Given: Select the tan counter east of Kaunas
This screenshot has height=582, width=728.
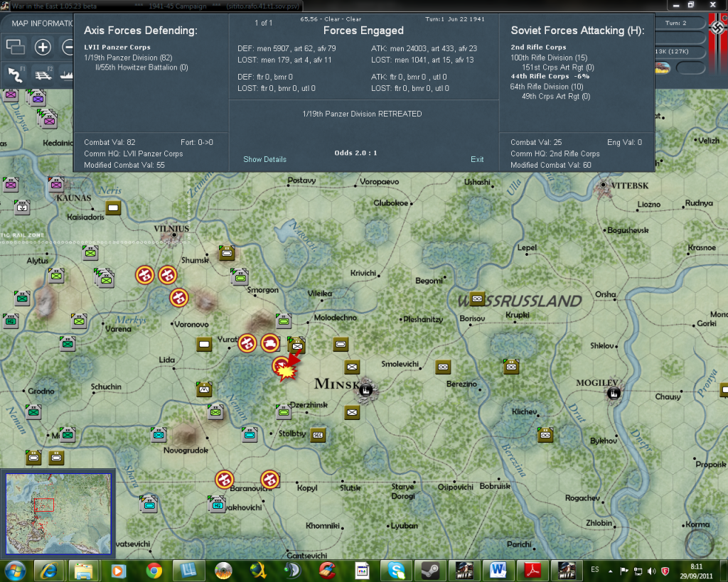Looking at the screenshot, I should (113, 208).
